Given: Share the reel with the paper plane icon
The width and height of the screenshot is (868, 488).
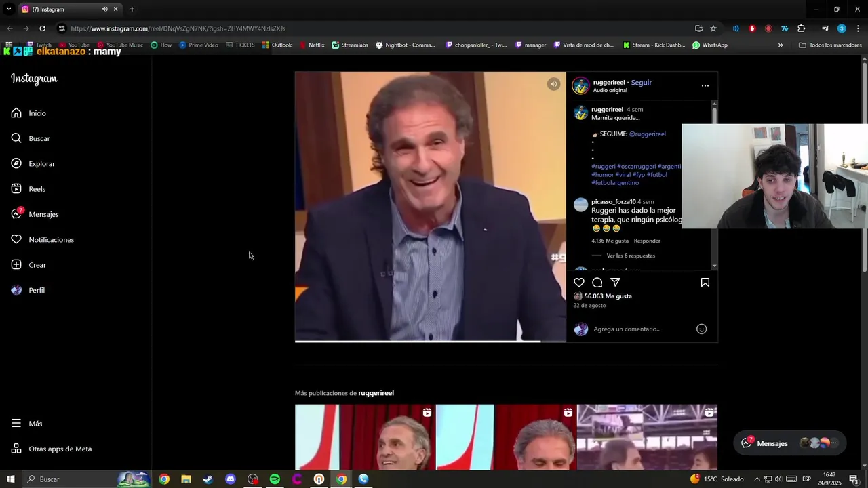Looking at the screenshot, I should pyautogui.click(x=615, y=283).
